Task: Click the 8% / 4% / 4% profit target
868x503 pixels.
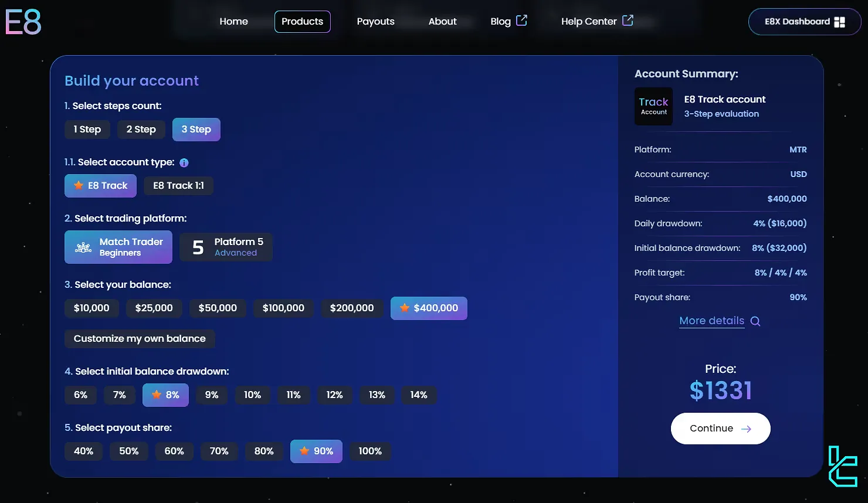Action: (x=781, y=273)
